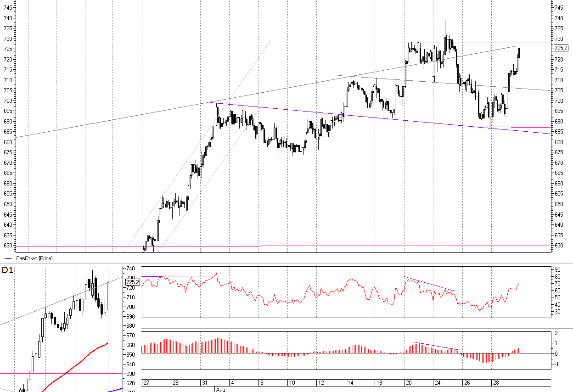Click the -1 value on histogram scale
Viewport: 573px width, 392px height.
[556, 364]
